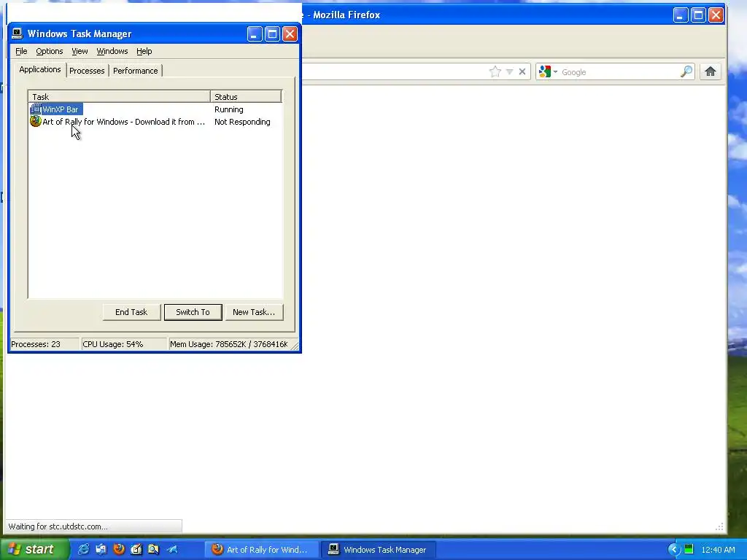This screenshot has height=560, width=747.
Task: Maximize the Mozilla Firefox window
Action: (698, 15)
